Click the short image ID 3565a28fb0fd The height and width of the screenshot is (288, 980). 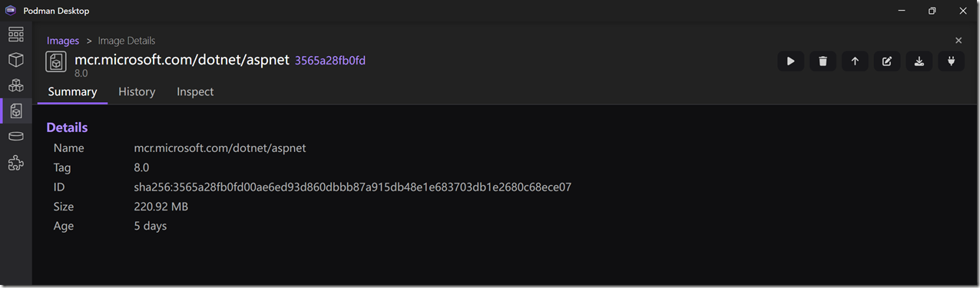[x=330, y=61]
